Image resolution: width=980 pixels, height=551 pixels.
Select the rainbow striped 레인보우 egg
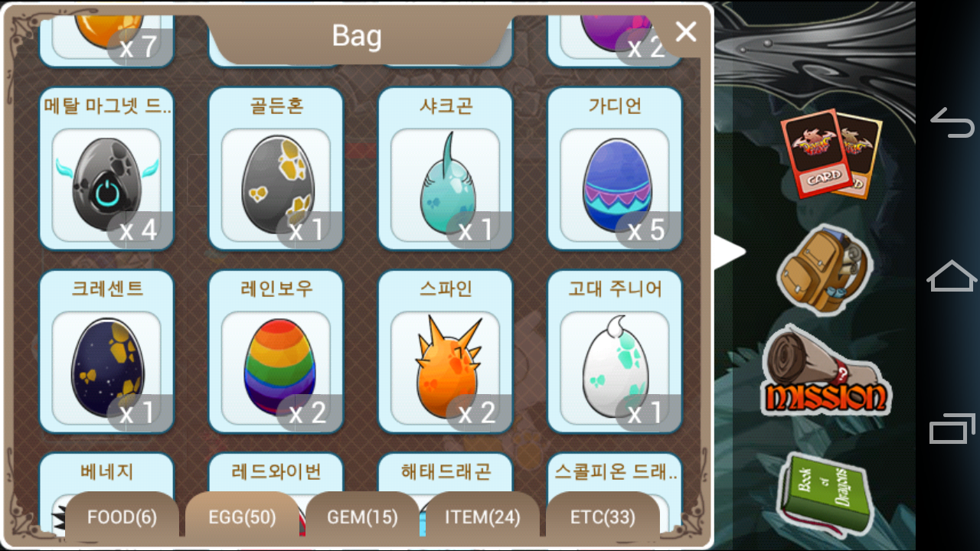(x=276, y=351)
